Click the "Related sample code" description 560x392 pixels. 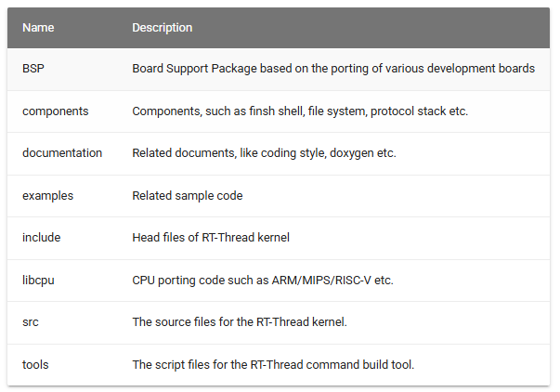[x=188, y=196]
